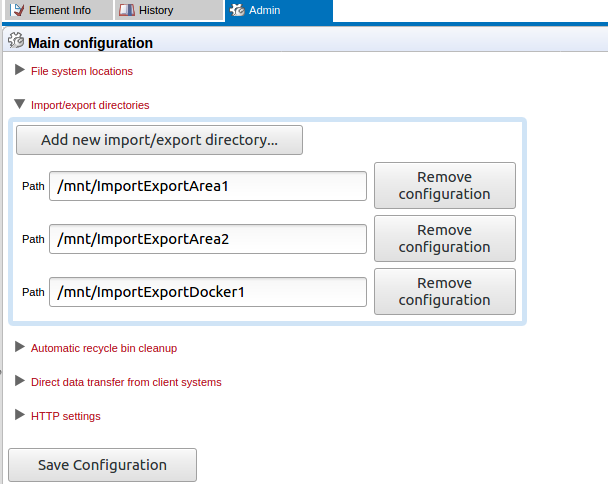Click the Main configuration title text
This screenshot has width=608, height=484.
click(90, 43)
